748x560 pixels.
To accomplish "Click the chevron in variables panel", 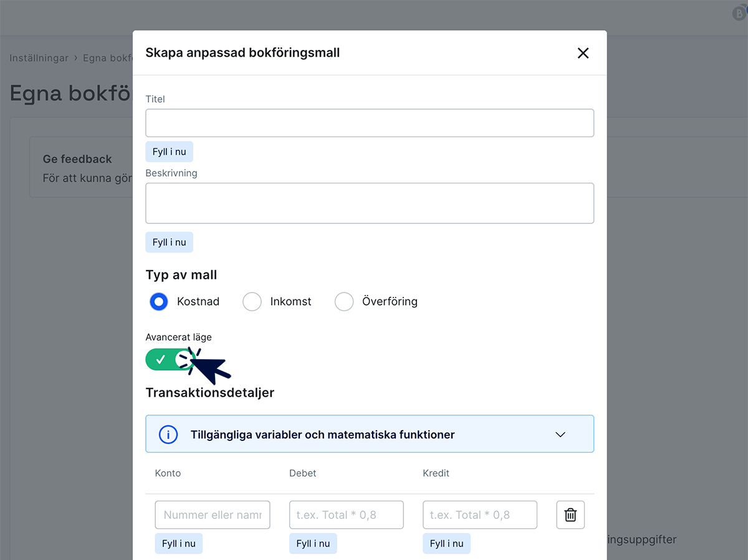I will coord(560,435).
